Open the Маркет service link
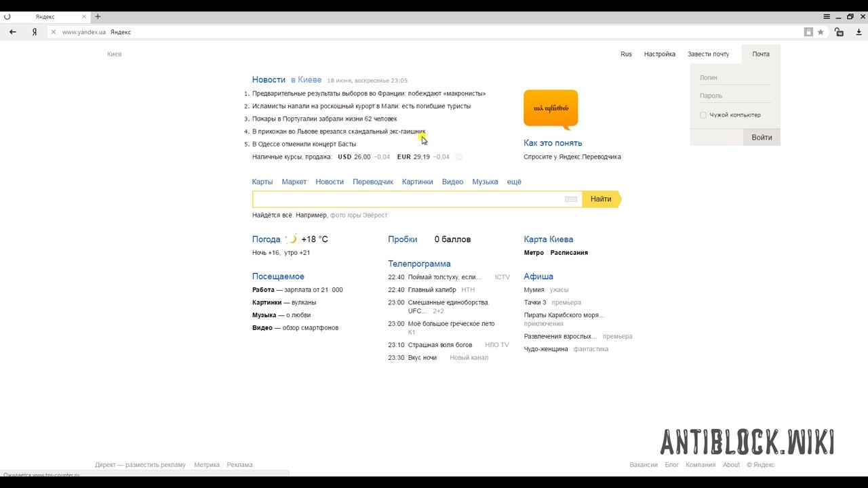This screenshot has height=488, width=868. pos(294,182)
